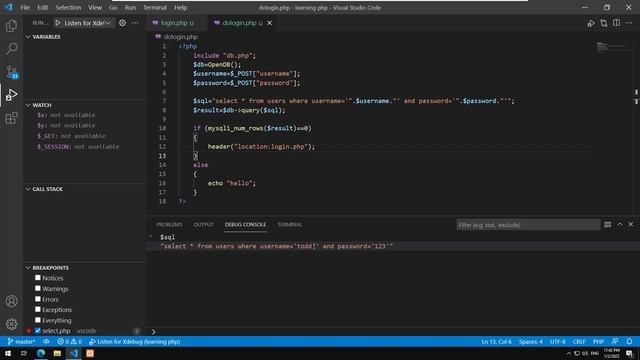Collapse the Call Stack section
Viewport: 640px width, 360px height.
click(28, 189)
